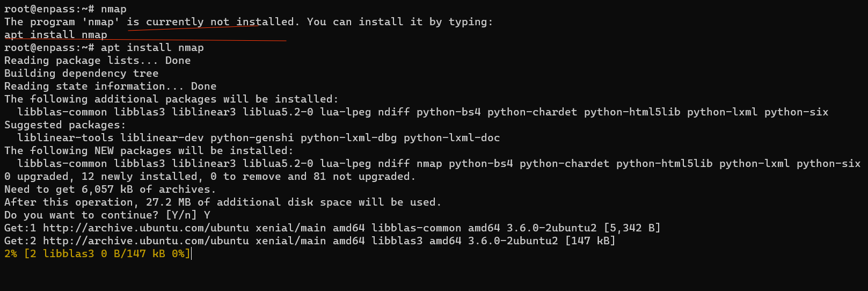Click 'Reading state information... Done' line
The height and width of the screenshot is (291, 868).
tap(111, 86)
